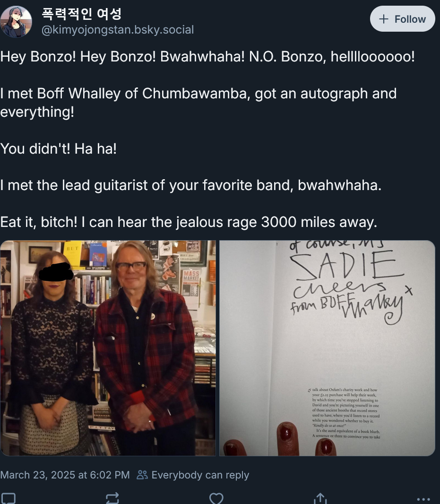Open the photo of two people in bookstore
This screenshot has height=504, width=440.
[x=108, y=348]
